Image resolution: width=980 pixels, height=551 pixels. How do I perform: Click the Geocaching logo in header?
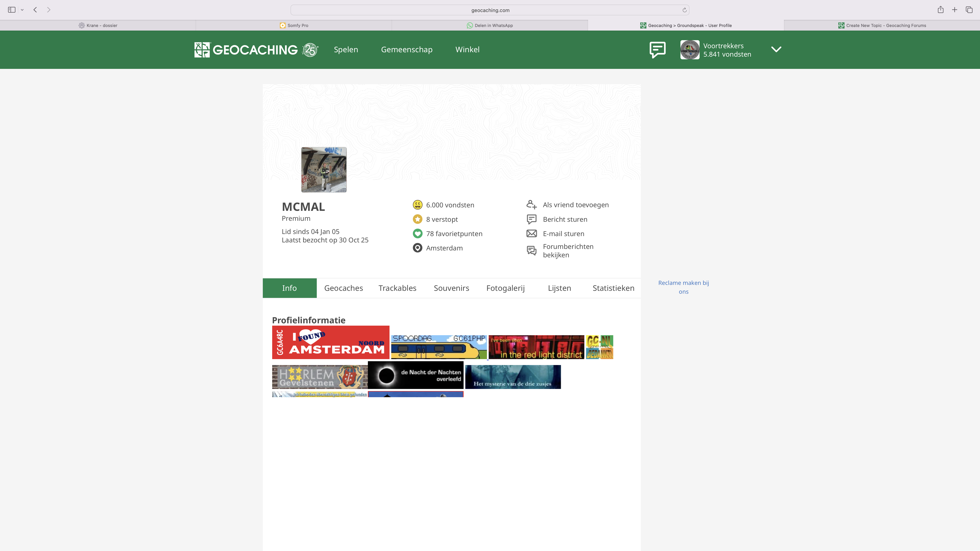point(256,50)
